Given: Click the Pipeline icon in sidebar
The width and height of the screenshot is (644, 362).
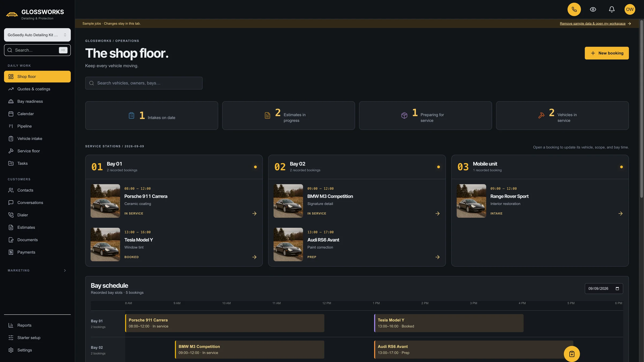Looking at the screenshot, I should pos(11,126).
